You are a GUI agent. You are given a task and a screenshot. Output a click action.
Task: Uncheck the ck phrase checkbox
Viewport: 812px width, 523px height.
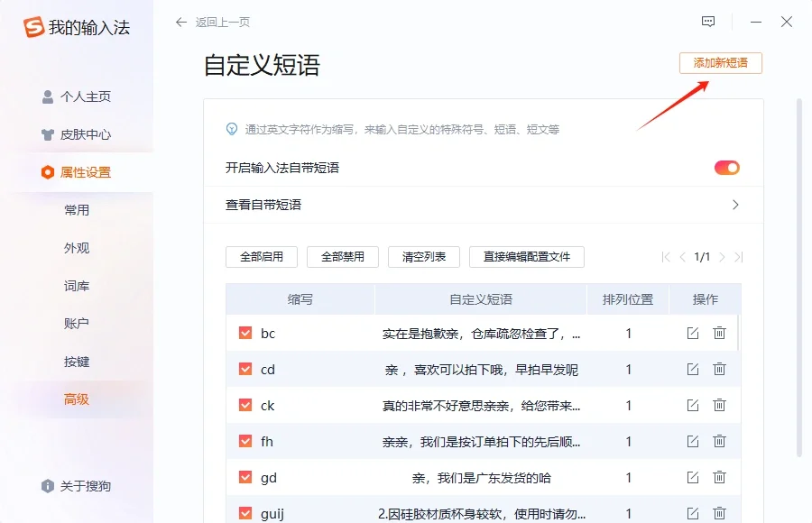245,405
